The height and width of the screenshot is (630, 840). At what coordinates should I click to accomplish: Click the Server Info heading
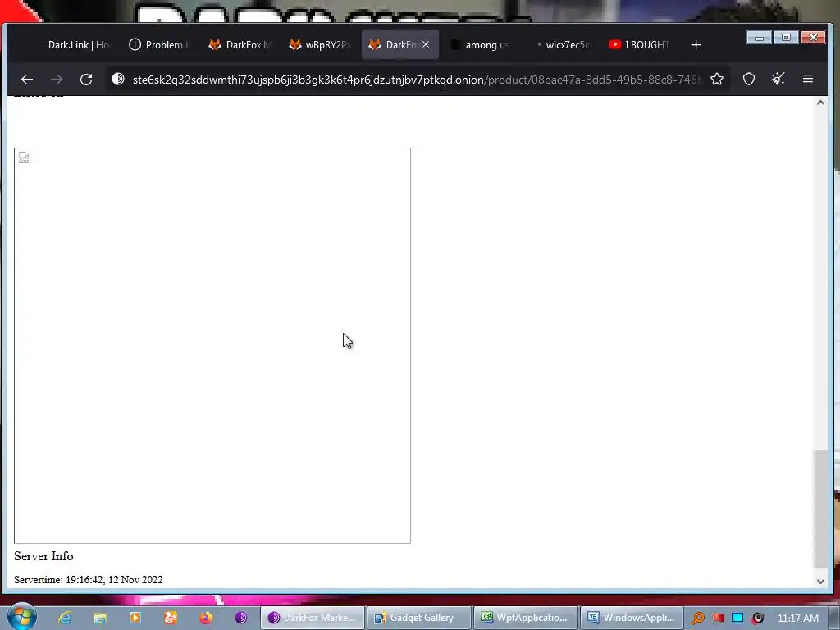tap(43, 556)
